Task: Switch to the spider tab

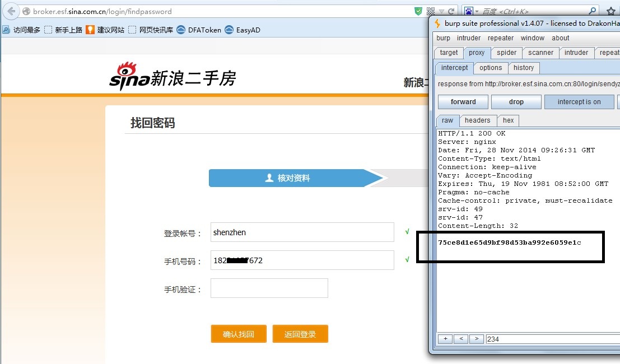Action: pyautogui.click(x=506, y=53)
